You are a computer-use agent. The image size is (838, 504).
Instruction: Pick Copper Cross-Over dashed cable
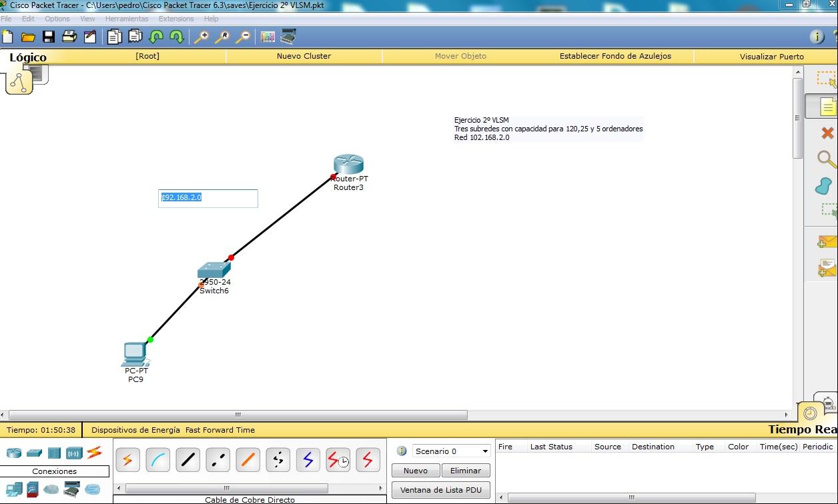tap(218, 460)
